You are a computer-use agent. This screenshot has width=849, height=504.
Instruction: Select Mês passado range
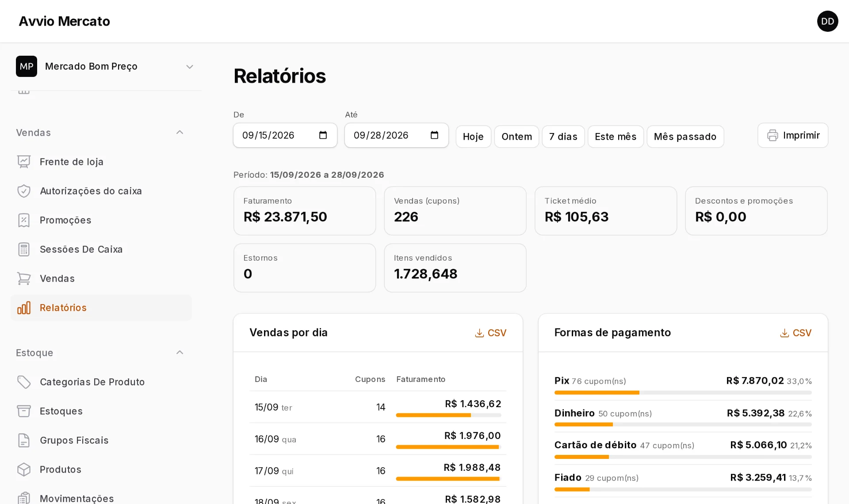tap(685, 137)
